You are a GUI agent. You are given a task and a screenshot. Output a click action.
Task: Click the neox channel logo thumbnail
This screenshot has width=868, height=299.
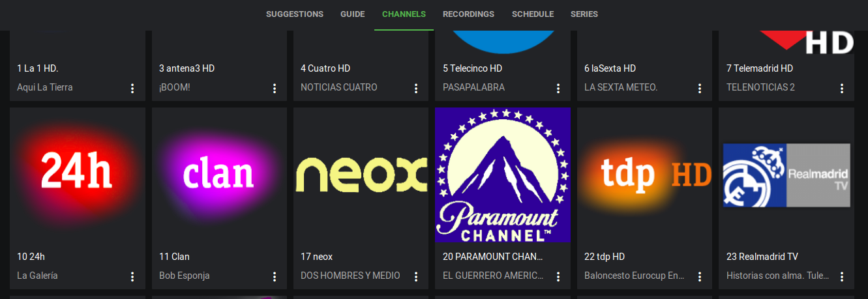coord(361,175)
